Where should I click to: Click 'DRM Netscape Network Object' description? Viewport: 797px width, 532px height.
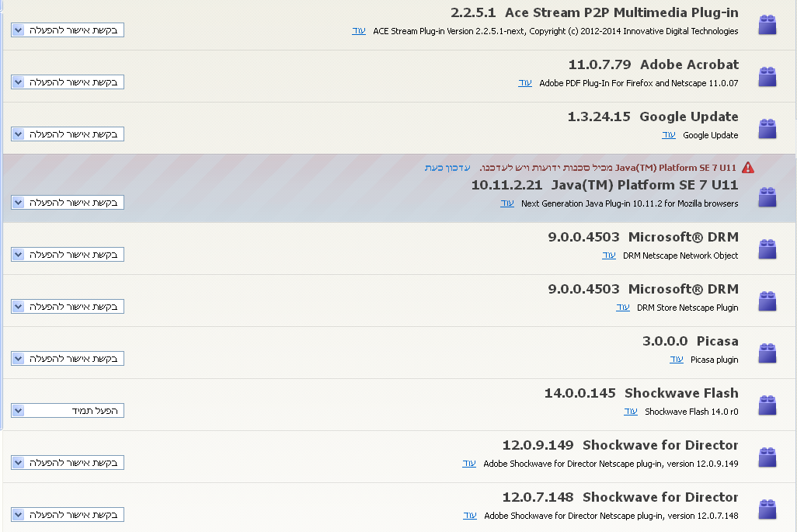point(680,256)
